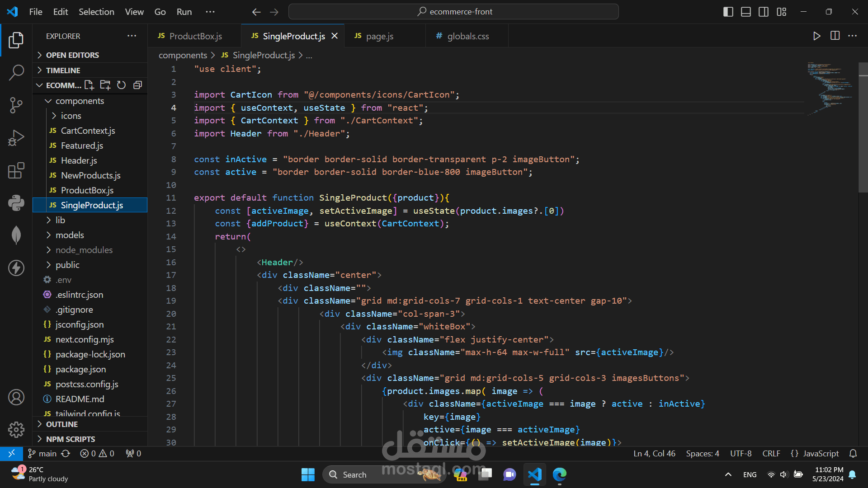868x488 pixels.
Task: Refresh the explorer file tree
Action: pos(121,85)
